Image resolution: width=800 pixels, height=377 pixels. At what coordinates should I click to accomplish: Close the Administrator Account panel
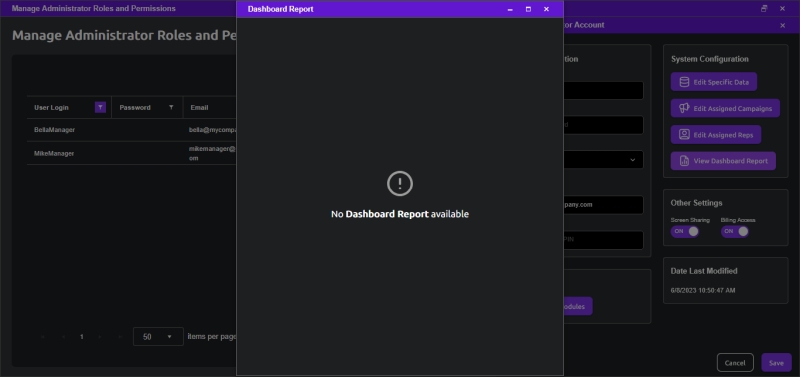tap(783, 26)
